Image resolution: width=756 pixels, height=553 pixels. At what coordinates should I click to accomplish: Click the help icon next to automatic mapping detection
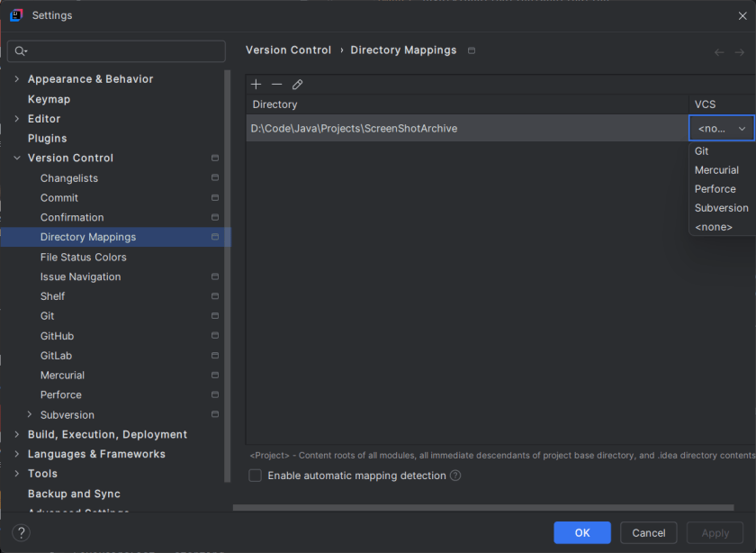click(x=455, y=476)
